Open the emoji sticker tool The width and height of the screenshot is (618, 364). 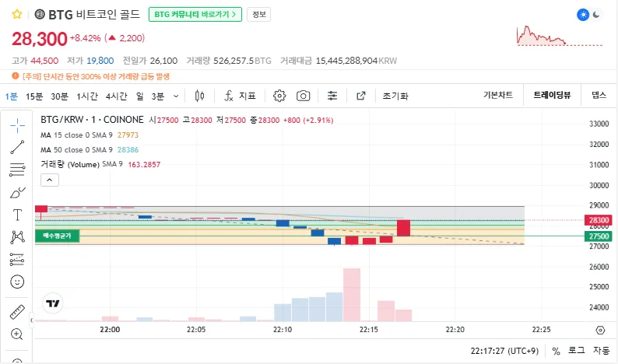[17, 282]
